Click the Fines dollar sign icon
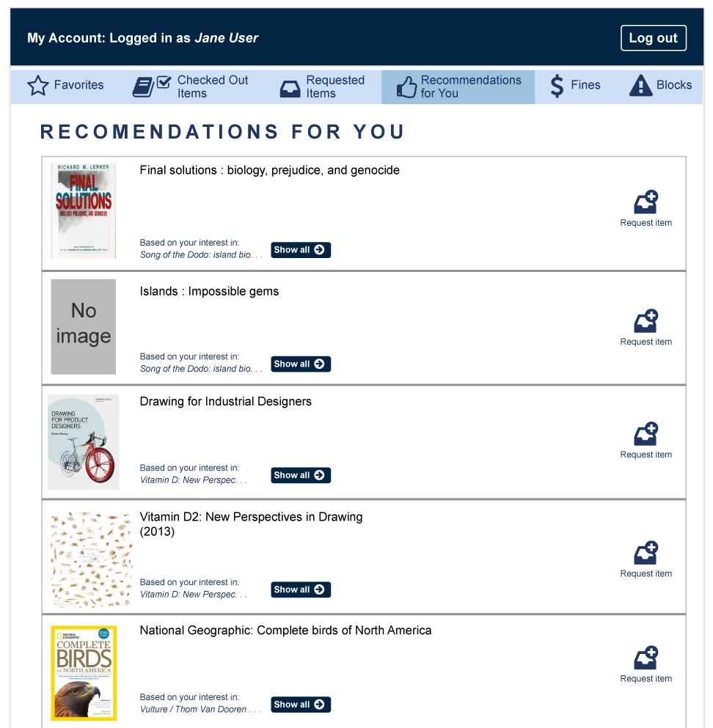713x728 pixels. (557, 86)
